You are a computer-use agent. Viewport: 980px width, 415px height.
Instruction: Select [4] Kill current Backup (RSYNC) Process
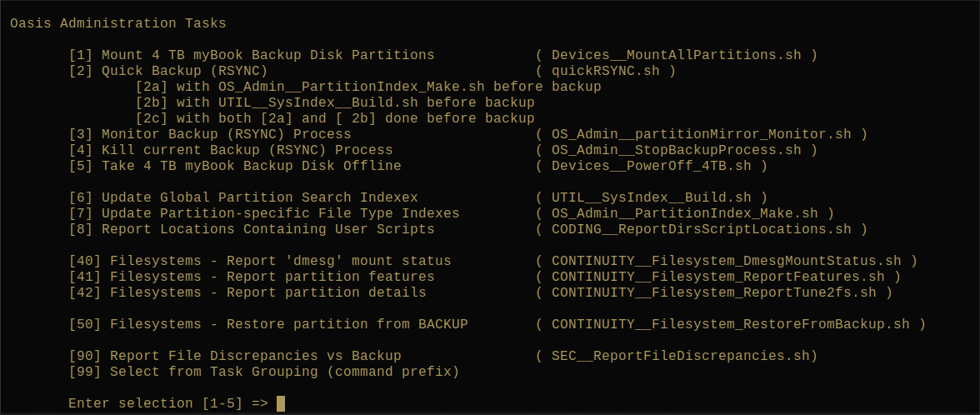coord(230,150)
